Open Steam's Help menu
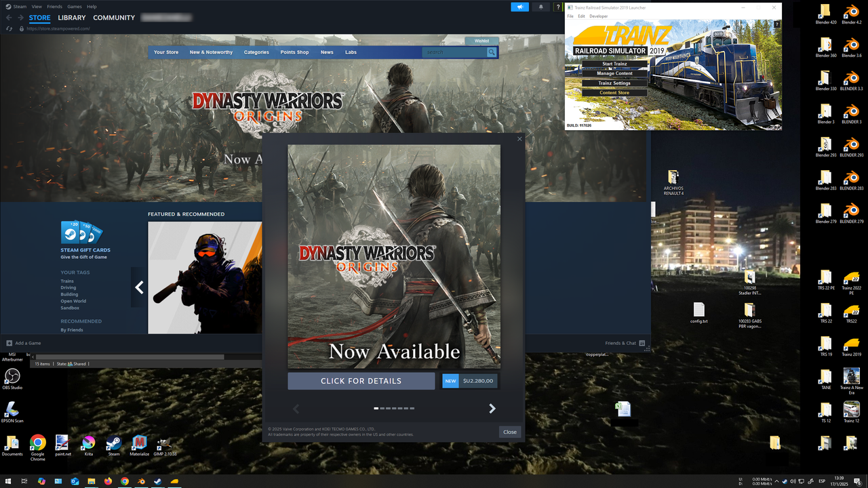This screenshot has width=868, height=488. 92,6
